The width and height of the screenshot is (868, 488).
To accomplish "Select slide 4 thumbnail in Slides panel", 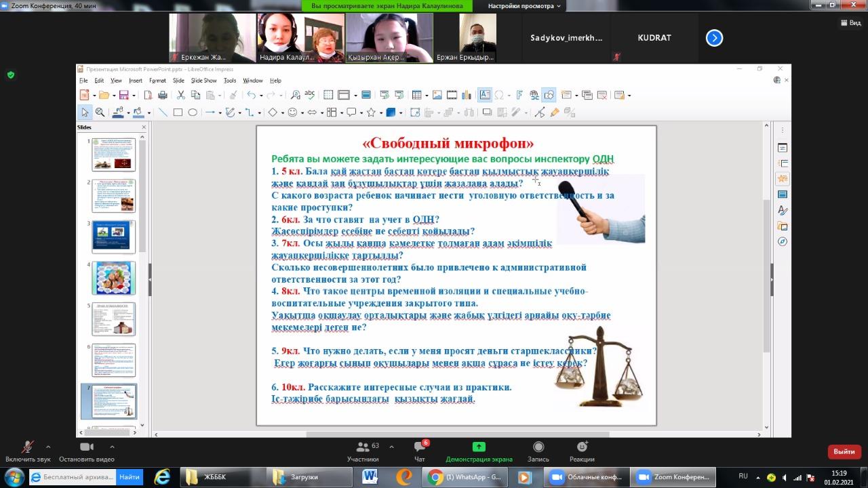I will click(113, 277).
